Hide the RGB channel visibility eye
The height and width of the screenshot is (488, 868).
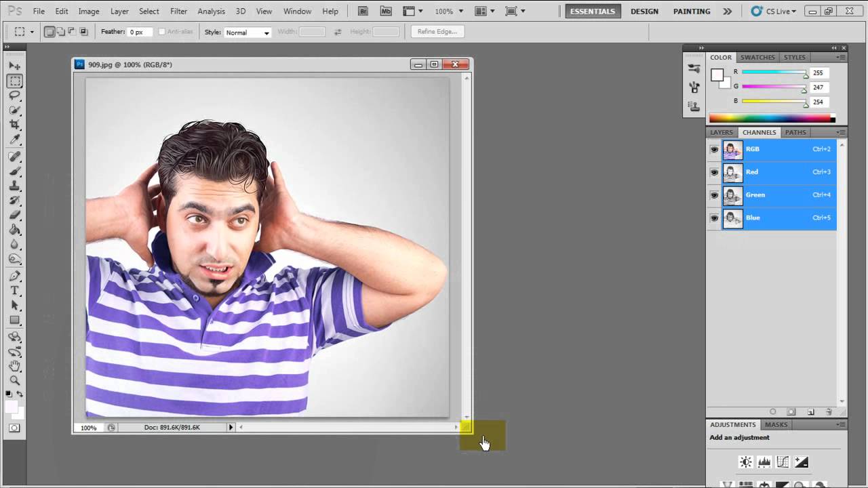(714, 150)
